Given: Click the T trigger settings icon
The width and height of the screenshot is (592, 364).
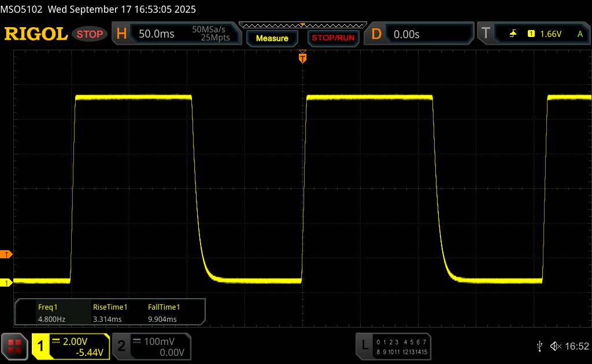Looking at the screenshot, I should click(484, 34).
